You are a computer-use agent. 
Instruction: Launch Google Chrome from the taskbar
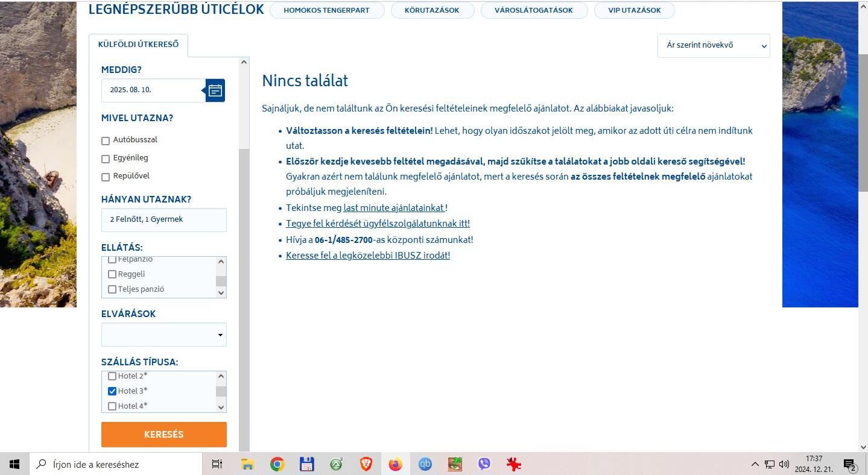pyautogui.click(x=277, y=464)
